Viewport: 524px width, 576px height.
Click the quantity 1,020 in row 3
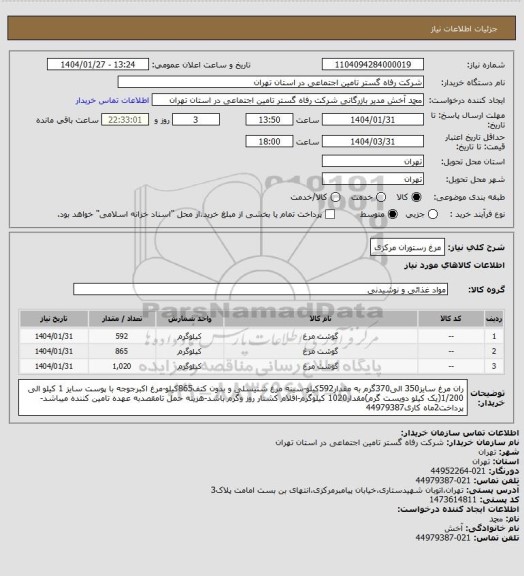point(122,366)
